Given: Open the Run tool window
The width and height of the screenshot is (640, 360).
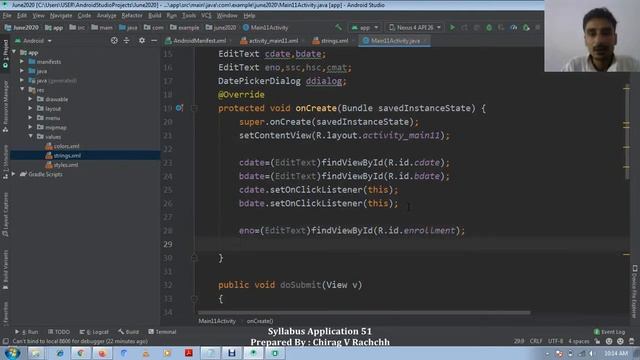Looking at the screenshot, I should 27,332.
